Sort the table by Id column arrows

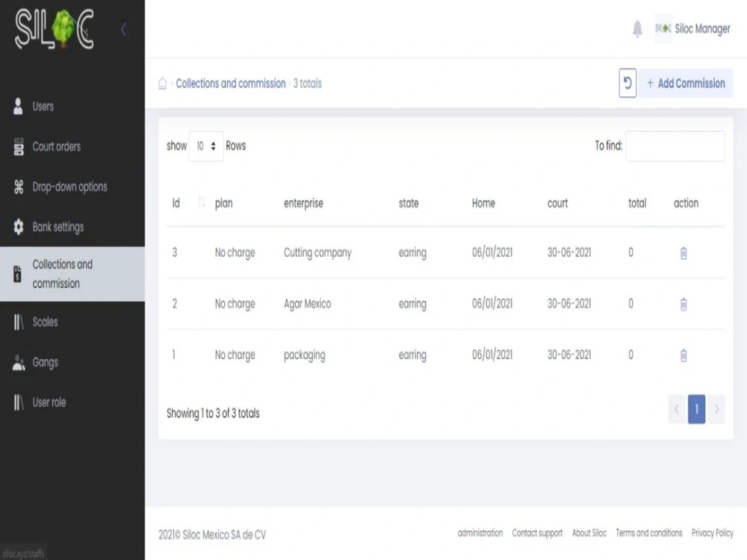[x=202, y=202]
